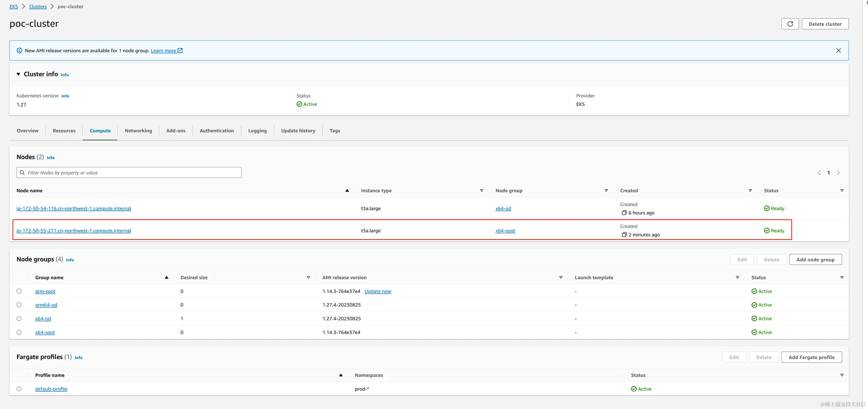Open x64-spot node group from Nodes table
This screenshot has width=868, height=409.
tap(505, 231)
